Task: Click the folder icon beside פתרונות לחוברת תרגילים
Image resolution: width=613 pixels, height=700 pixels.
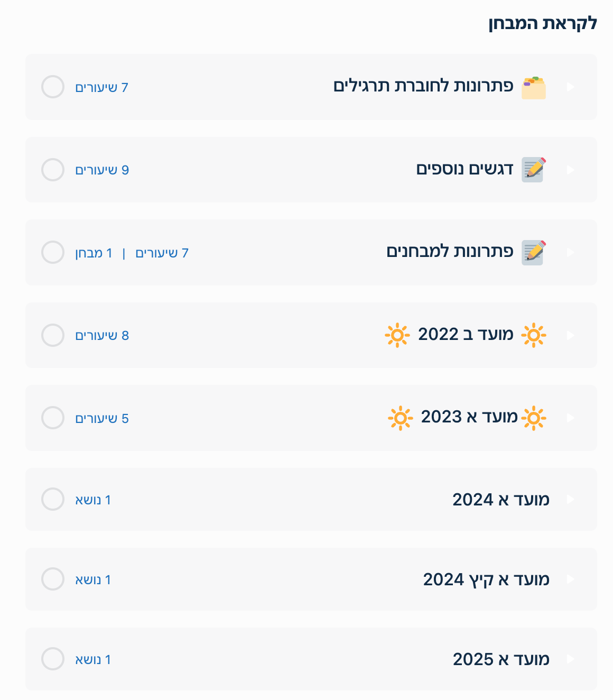Action: [534, 87]
